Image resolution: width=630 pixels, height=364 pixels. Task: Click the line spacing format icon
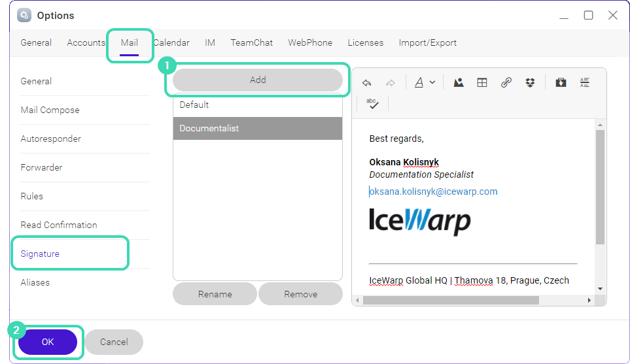584,83
